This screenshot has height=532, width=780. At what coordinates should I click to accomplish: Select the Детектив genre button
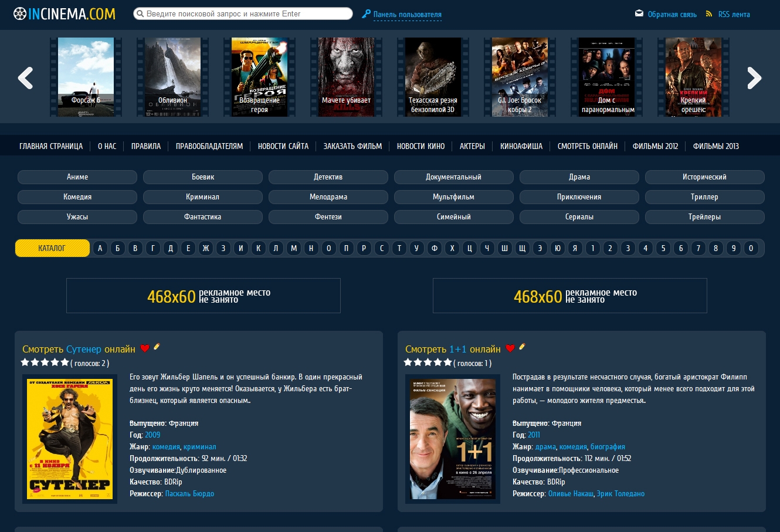[328, 177]
